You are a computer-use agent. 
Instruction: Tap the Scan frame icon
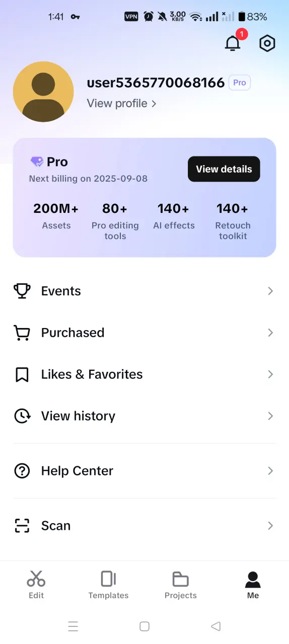pyautogui.click(x=22, y=526)
